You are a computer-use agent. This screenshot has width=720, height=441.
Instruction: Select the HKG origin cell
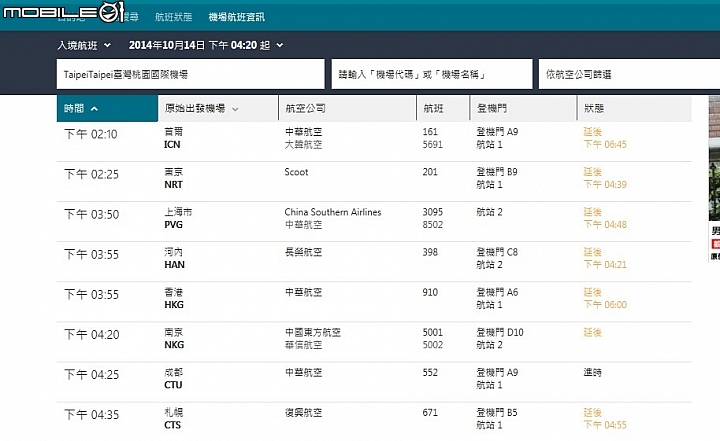pos(174,298)
